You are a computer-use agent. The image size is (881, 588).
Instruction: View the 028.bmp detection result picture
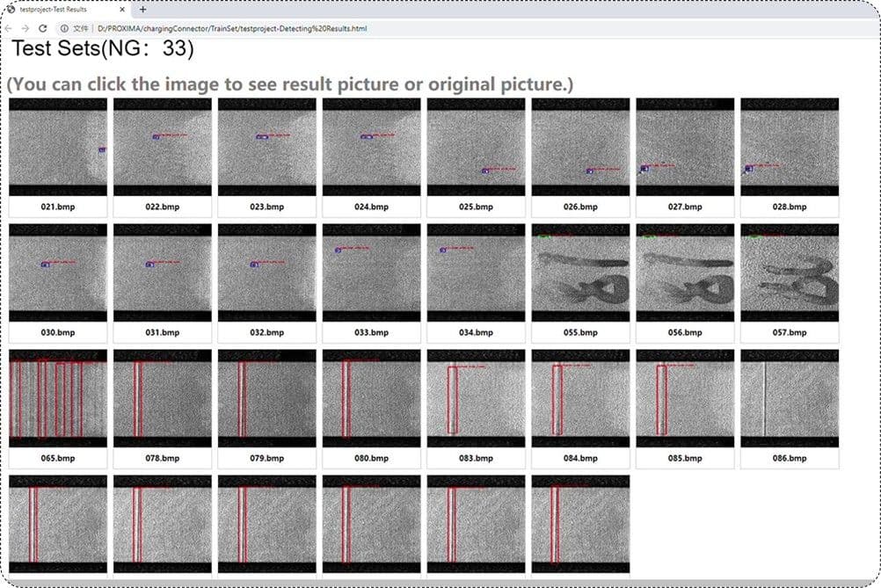(x=789, y=147)
